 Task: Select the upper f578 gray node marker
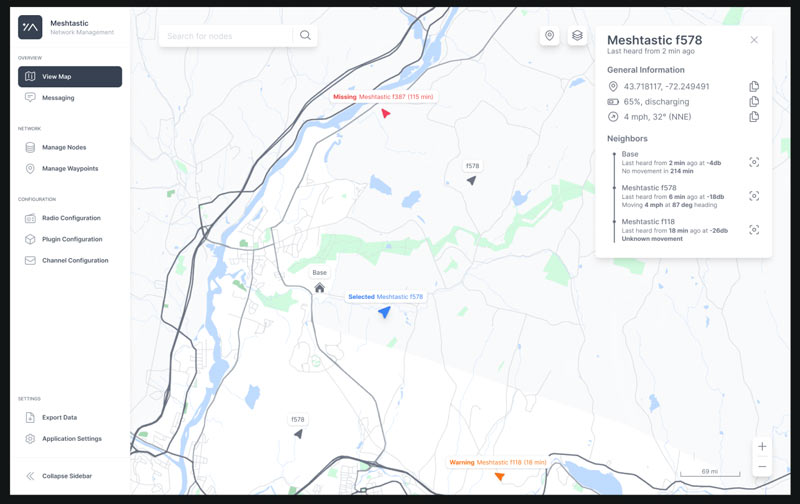[471, 180]
